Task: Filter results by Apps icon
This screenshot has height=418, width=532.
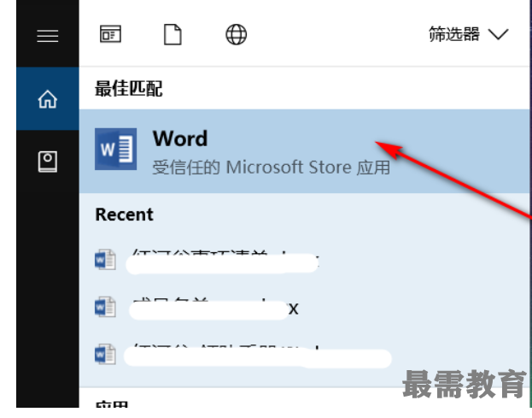Action: (x=110, y=34)
